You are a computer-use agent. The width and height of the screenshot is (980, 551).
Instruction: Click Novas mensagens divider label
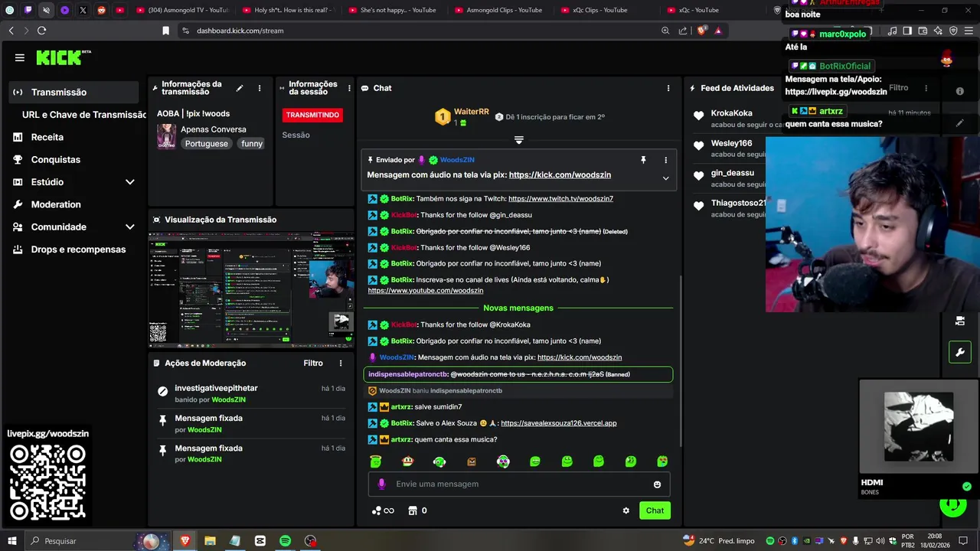pyautogui.click(x=518, y=308)
